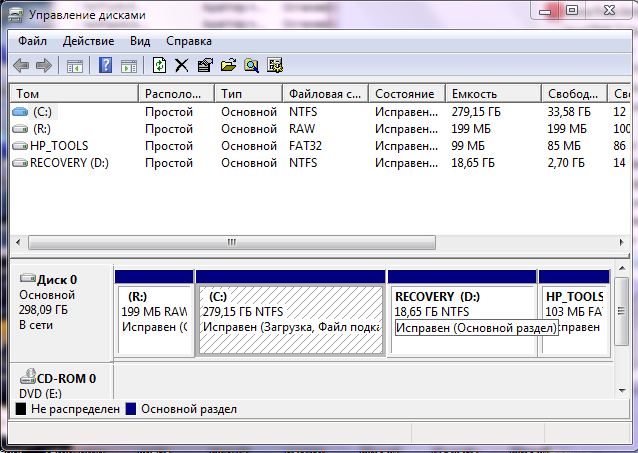Click the Open folder toolbar icon
The height and width of the screenshot is (453, 638).
point(228,65)
